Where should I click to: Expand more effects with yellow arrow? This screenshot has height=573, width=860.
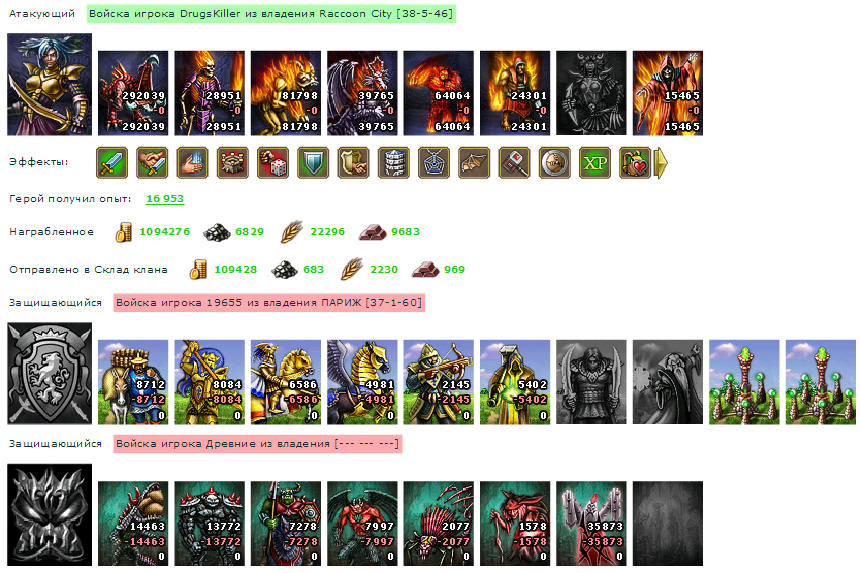[x=661, y=163]
